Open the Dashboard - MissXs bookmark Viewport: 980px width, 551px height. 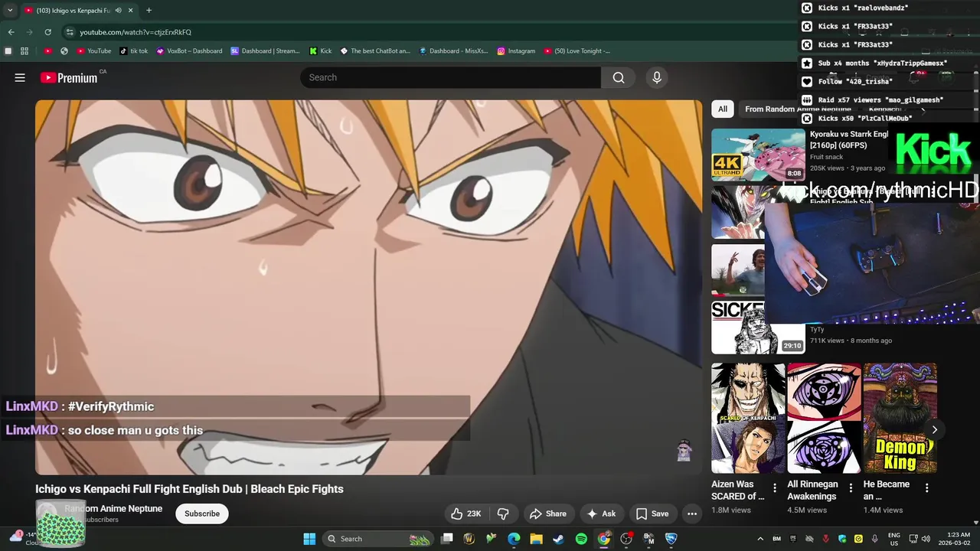tap(454, 51)
